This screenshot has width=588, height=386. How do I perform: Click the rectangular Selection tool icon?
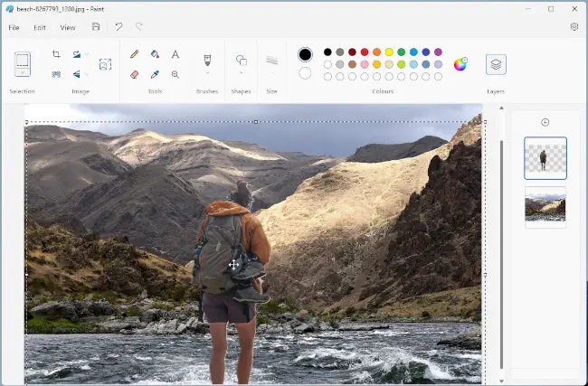pyautogui.click(x=22, y=61)
